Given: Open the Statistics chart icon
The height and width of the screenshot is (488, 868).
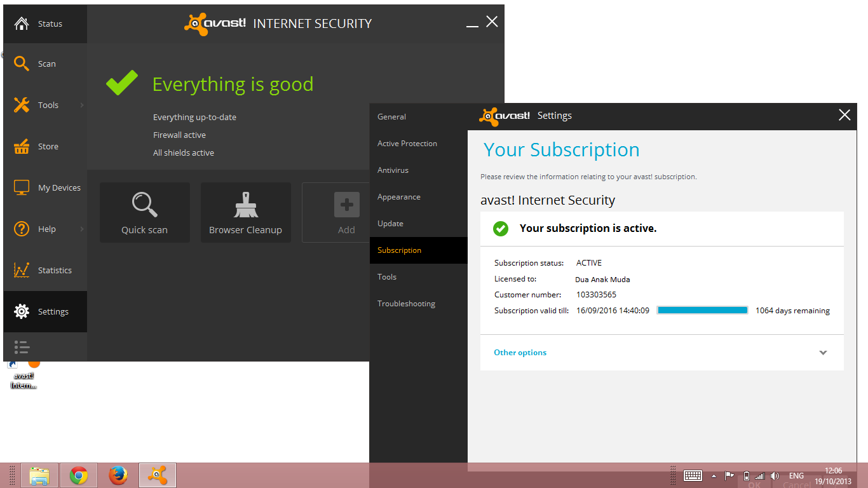Looking at the screenshot, I should [22, 270].
